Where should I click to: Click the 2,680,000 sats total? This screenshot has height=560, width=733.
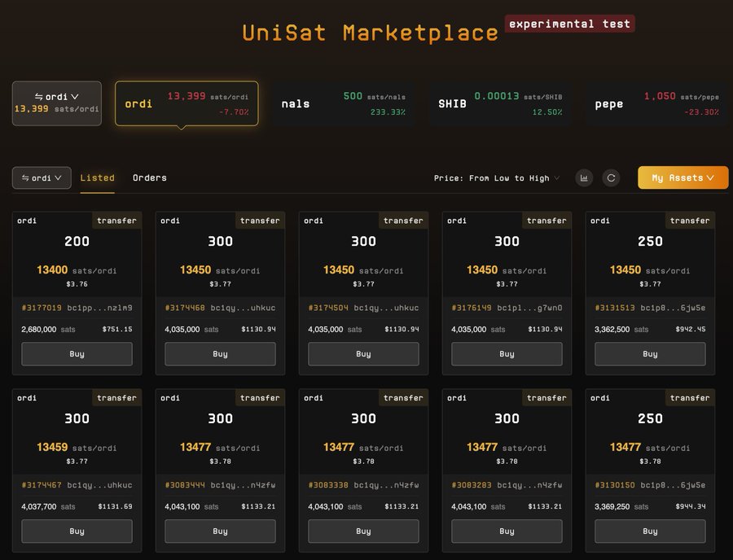click(48, 330)
